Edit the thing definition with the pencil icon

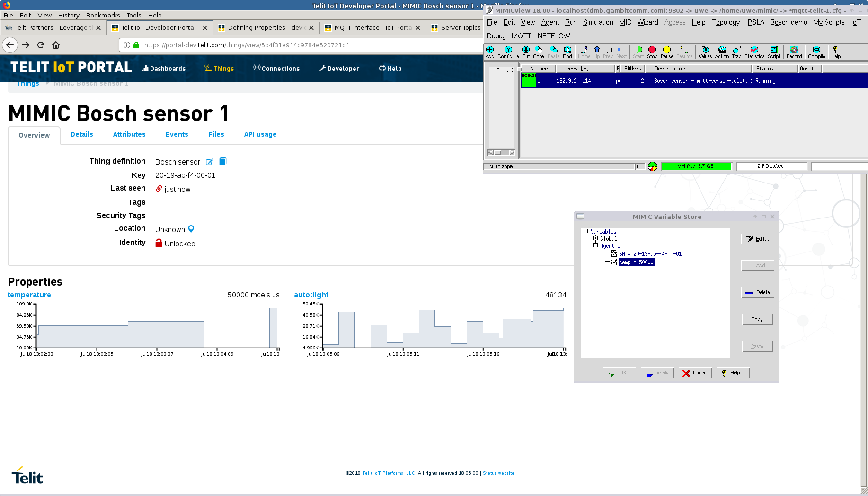tap(209, 162)
